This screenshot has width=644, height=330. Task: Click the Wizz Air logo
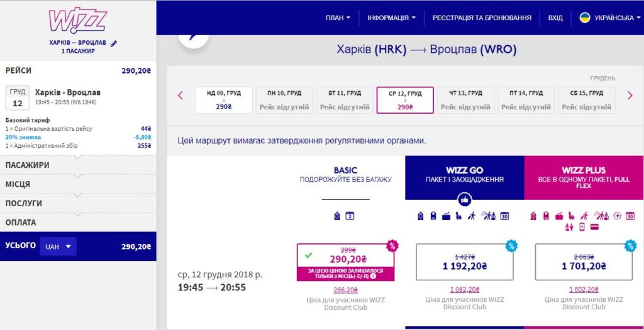[x=77, y=19]
